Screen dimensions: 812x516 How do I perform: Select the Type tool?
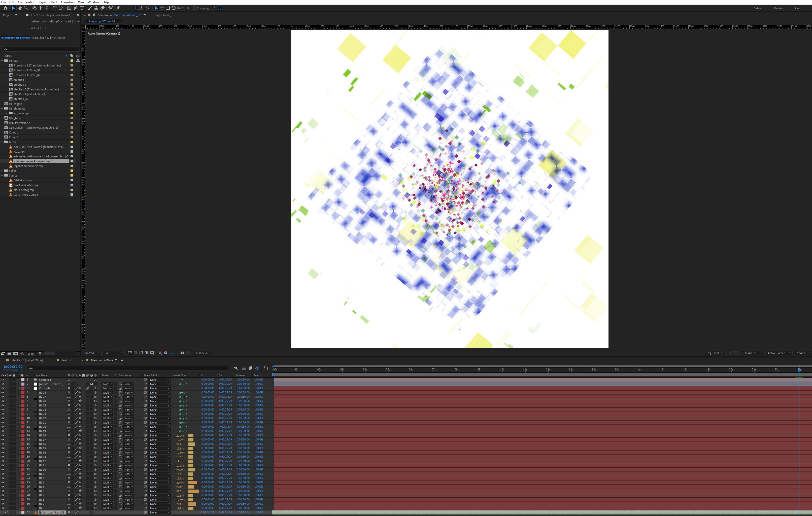click(82, 8)
